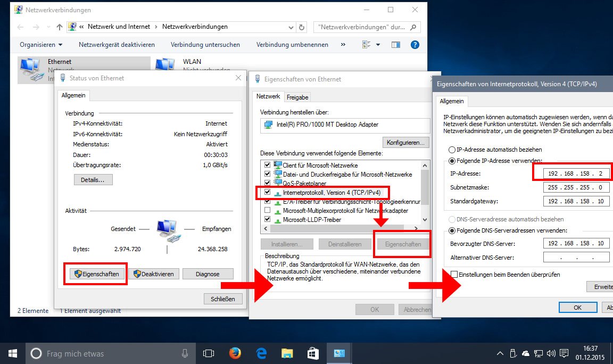Click into the Subnetzmaske field
The image size is (613, 364).
[x=576, y=187]
